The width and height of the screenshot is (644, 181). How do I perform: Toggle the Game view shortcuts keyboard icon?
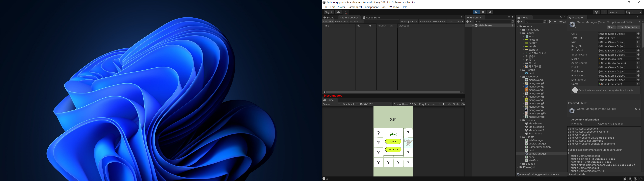coord(449,104)
